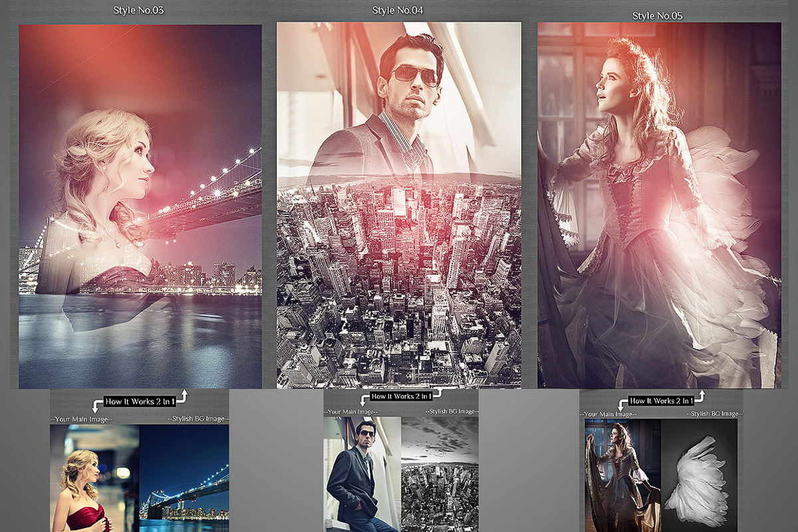Select the white feather background photo
The height and width of the screenshot is (532, 798).
pos(700,475)
